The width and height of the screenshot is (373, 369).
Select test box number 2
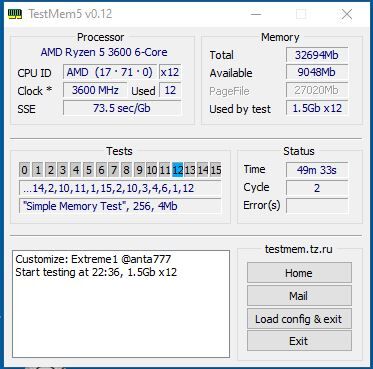coord(50,170)
